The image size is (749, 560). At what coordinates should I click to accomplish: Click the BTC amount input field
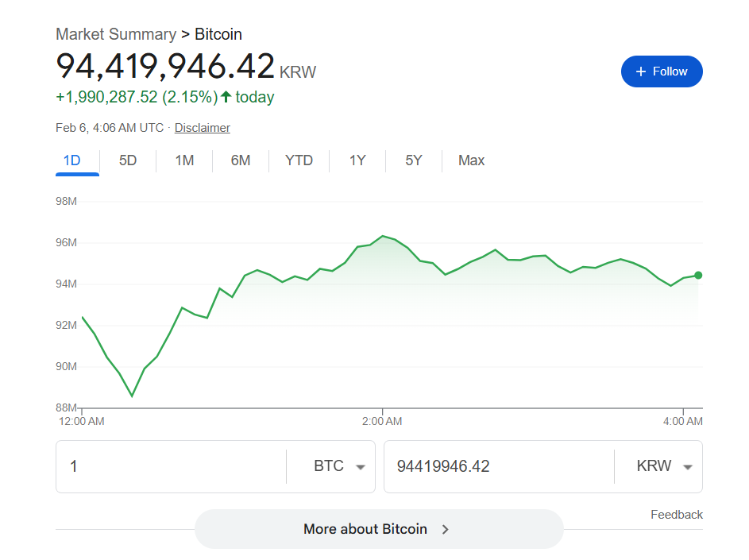pos(171,466)
